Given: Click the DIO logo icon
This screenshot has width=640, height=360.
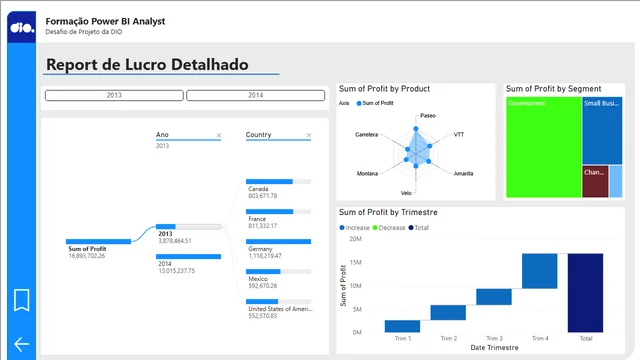Looking at the screenshot, I should click(x=22, y=27).
